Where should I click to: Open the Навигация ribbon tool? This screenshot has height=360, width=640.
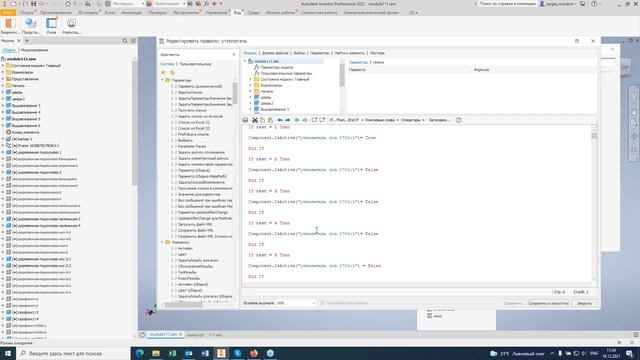tap(71, 26)
